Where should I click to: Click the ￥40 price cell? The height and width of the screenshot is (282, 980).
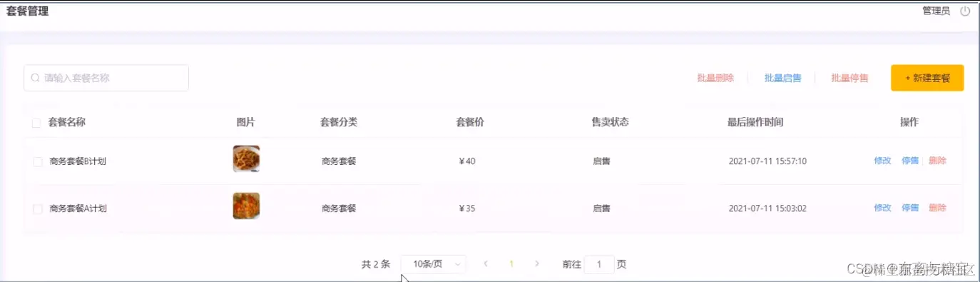(x=467, y=161)
